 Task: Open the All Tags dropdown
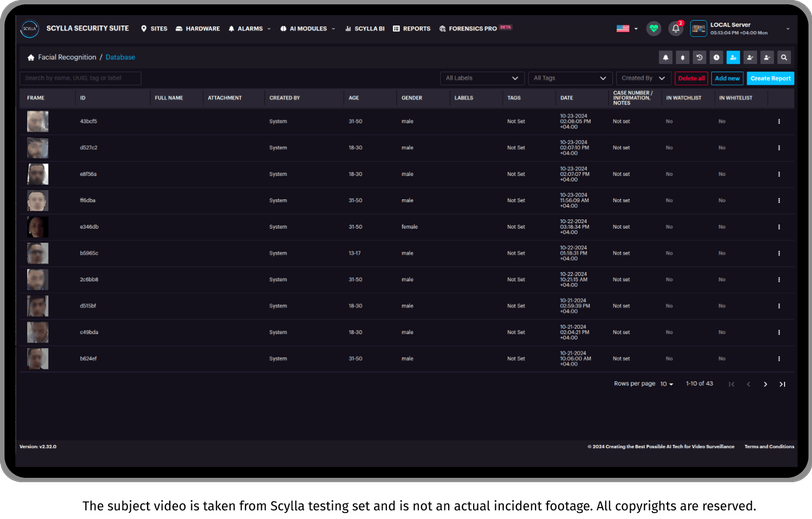(x=570, y=78)
